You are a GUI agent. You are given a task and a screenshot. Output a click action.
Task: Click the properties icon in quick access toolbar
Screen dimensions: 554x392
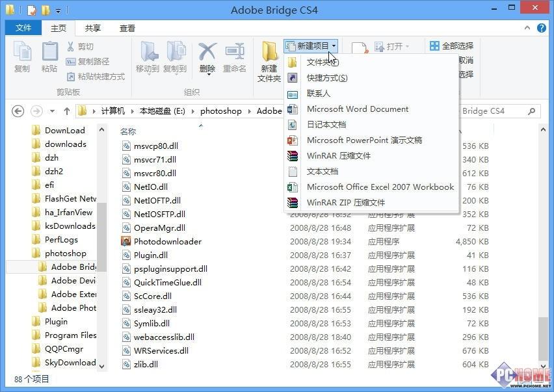tap(32, 10)
